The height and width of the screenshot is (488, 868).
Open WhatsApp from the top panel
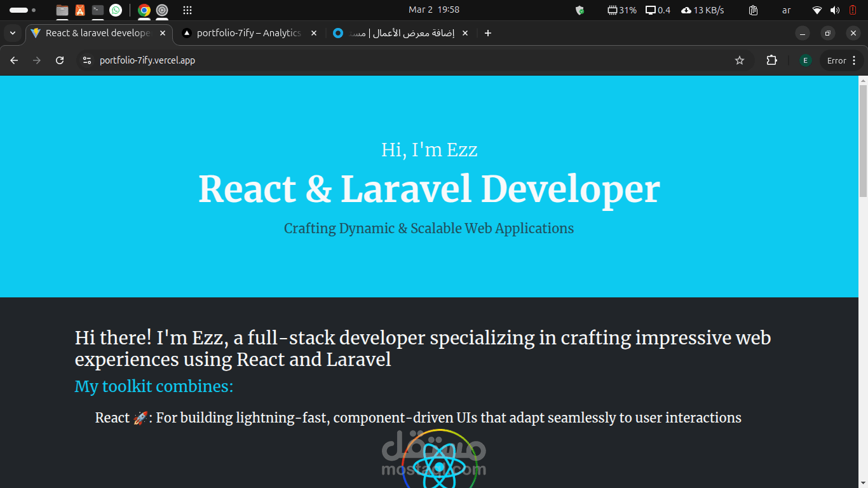point(116,10)
